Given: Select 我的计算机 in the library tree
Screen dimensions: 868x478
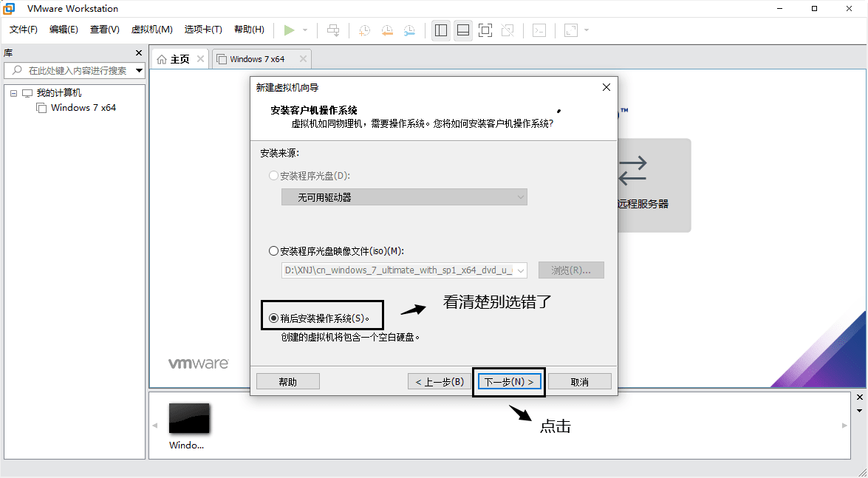Looking at the screenshot, I should click(x=58, y=93).
